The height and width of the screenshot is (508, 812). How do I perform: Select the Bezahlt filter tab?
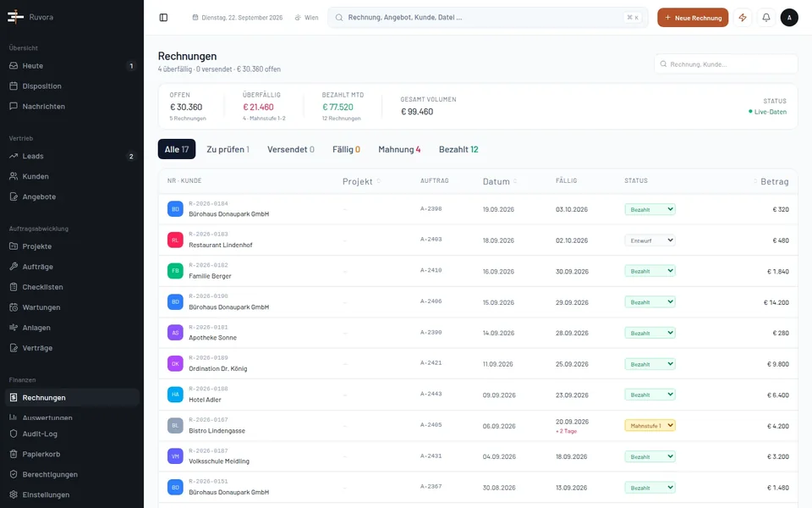[458, 149]
